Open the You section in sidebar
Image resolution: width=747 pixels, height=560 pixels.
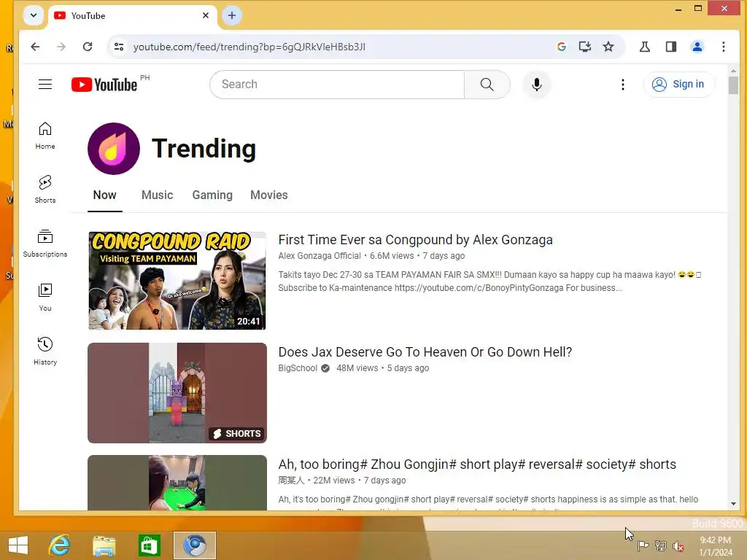[45, 297]
